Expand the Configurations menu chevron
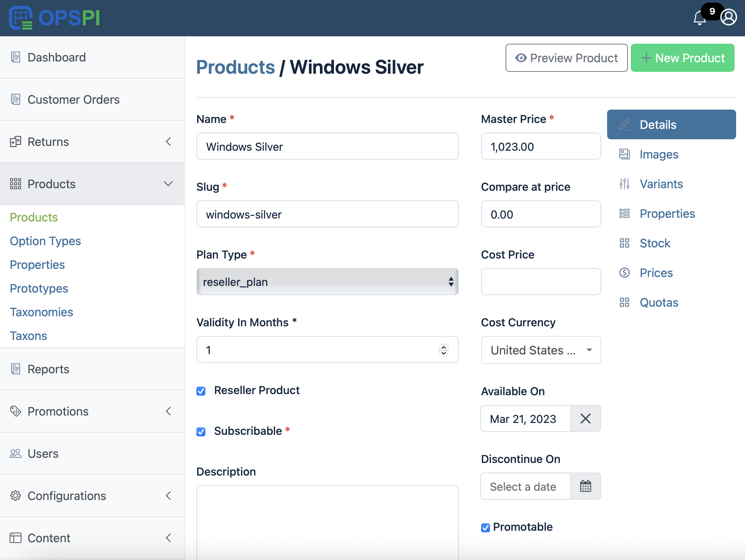 point(169,496)
